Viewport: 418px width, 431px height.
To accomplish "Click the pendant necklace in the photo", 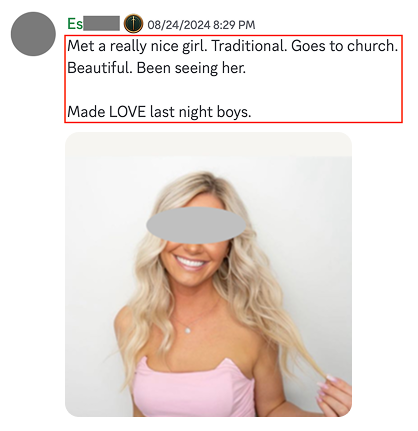I will (x=188, y=330).
